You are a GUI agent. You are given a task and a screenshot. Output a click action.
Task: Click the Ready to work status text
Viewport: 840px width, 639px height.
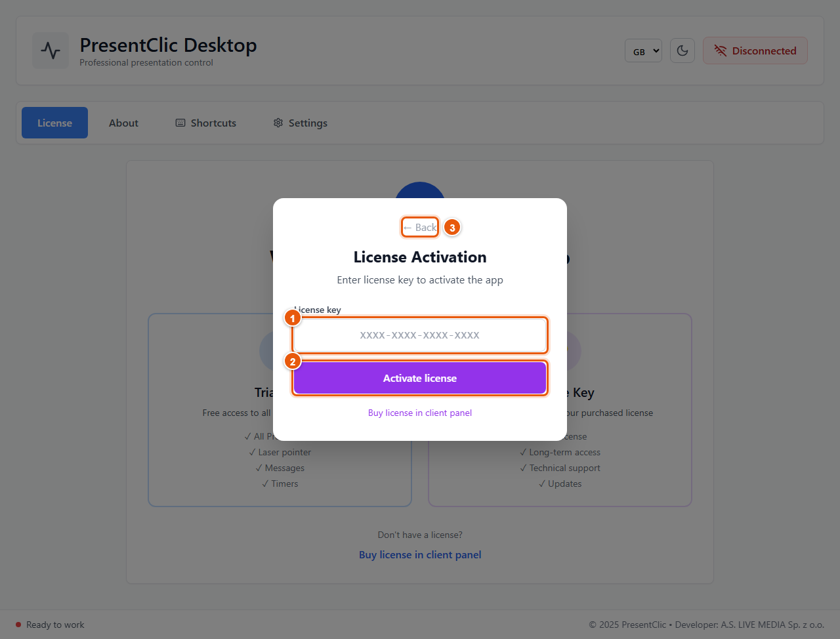click(x=55, y=625)
